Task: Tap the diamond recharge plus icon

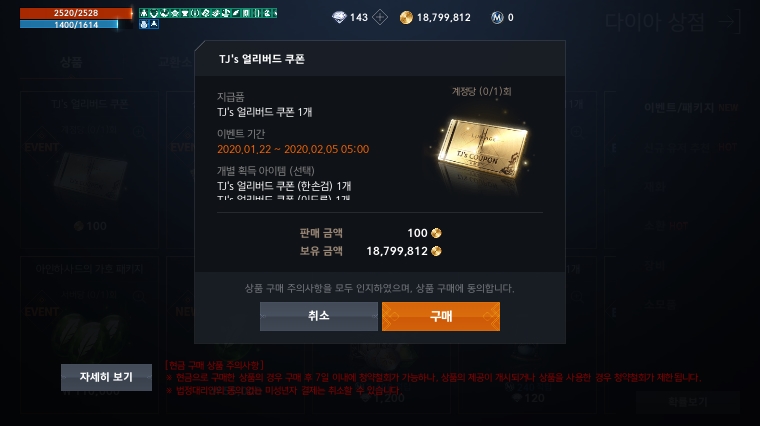Action: click(x=380, y=17)
